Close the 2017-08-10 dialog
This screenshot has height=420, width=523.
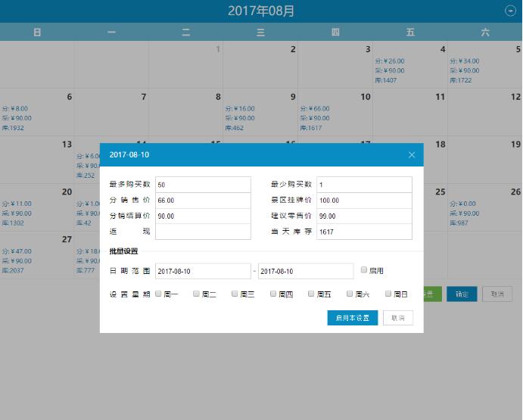[412, 155]
